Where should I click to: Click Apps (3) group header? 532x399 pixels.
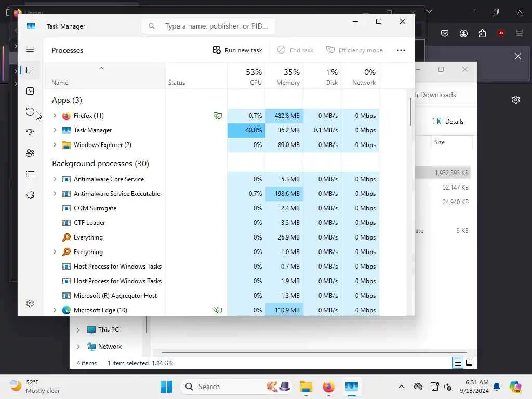pos(67,100)
